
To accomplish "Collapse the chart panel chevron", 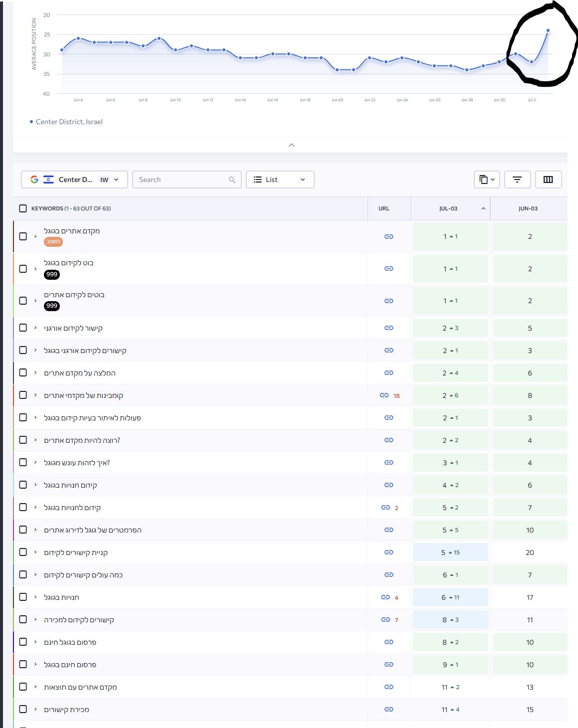I will 292,145.
